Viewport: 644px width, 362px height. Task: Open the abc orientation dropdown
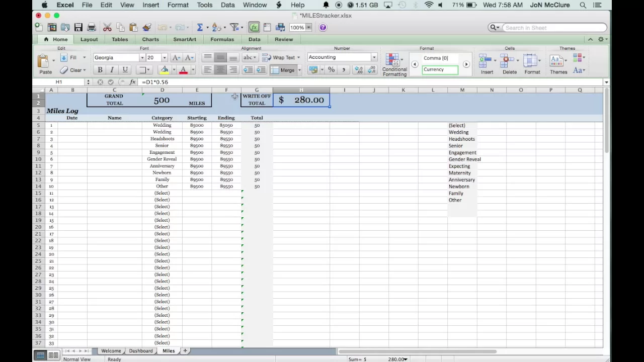(250, 57)
